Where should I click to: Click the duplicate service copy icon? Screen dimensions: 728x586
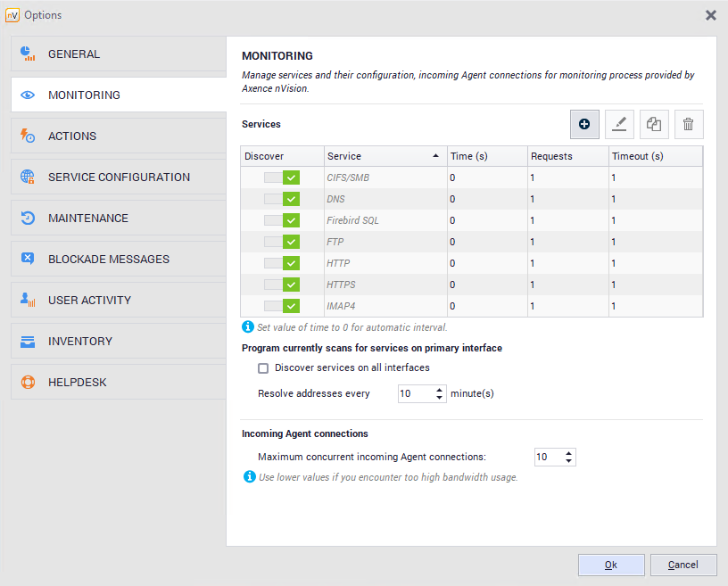[x=654, y=125]
